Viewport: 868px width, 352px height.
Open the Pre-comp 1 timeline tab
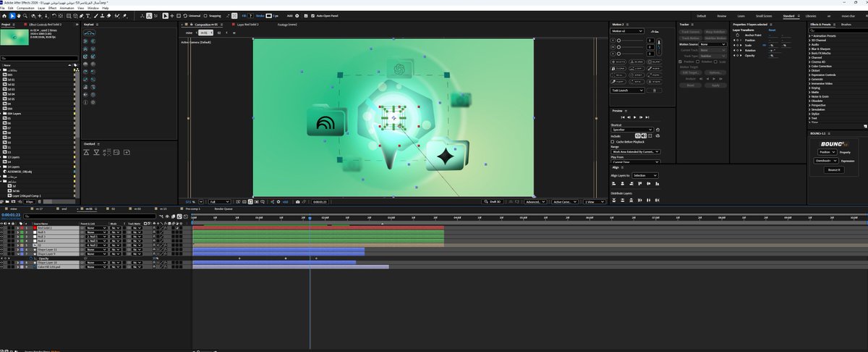[x=192, y=209]
